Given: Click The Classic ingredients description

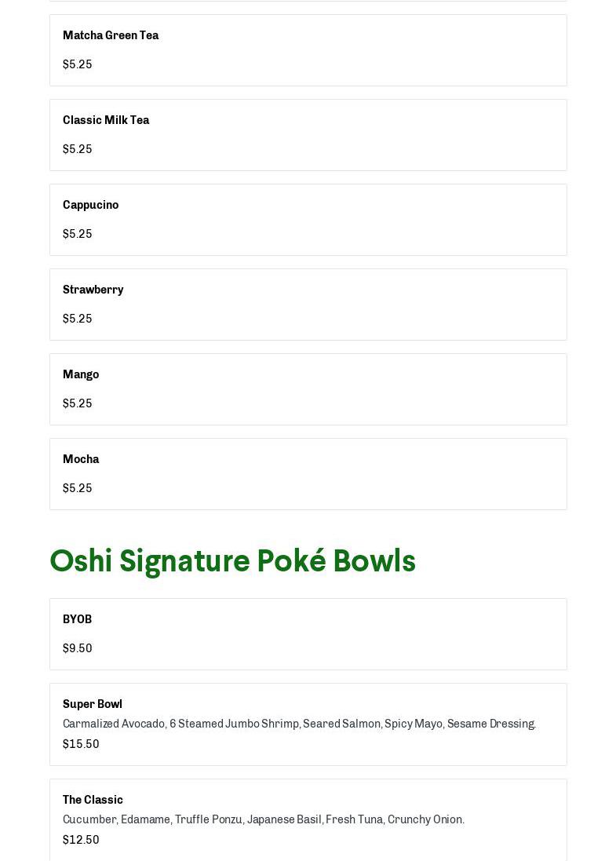Looking at the screenshot, I should 263,819.
